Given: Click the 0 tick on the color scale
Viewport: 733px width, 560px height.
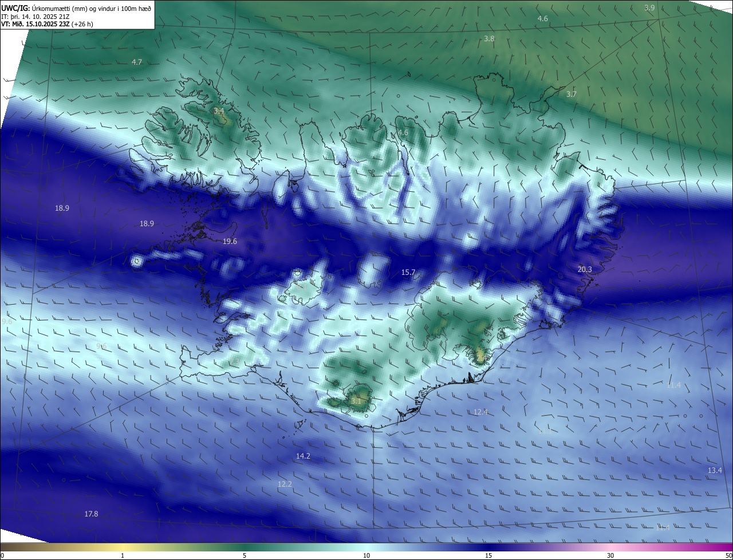Looking at the screenshot, I should [2, 555].
